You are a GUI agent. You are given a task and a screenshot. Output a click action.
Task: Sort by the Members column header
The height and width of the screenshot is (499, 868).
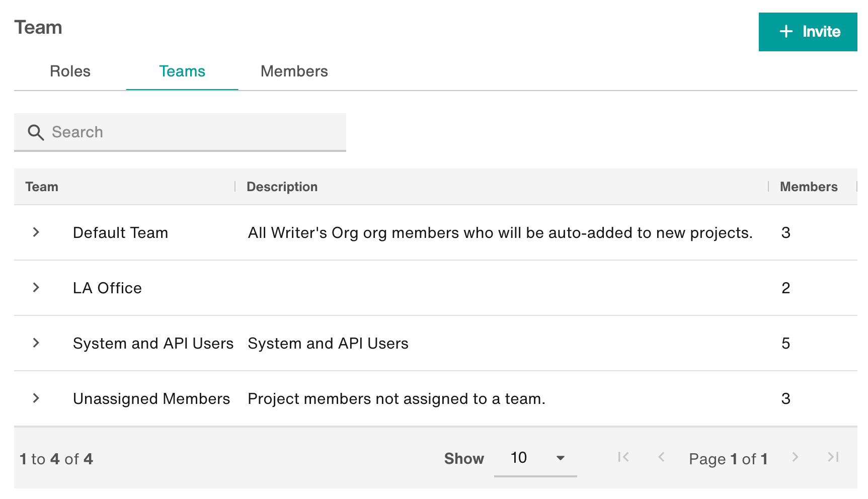[x=809, y=187]
